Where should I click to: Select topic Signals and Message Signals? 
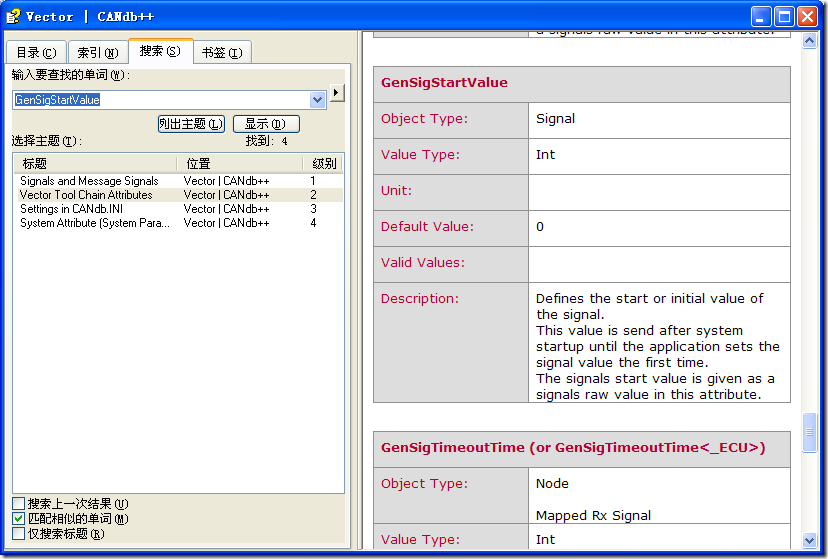tap(180, 181)
